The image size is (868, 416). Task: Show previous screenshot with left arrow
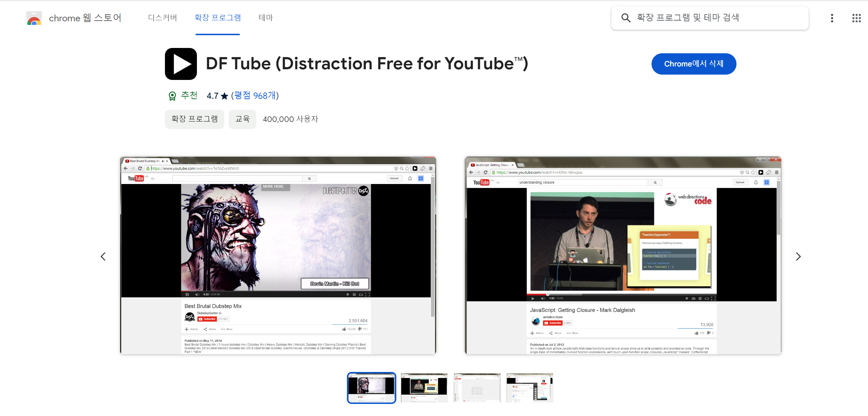point(103,256)
